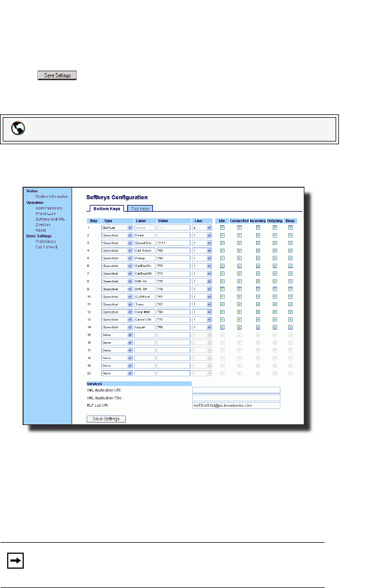This screenshot has width=377, height=588.
Task: Click the globe web-UI note icon
Action: click(x=18, y=128)
